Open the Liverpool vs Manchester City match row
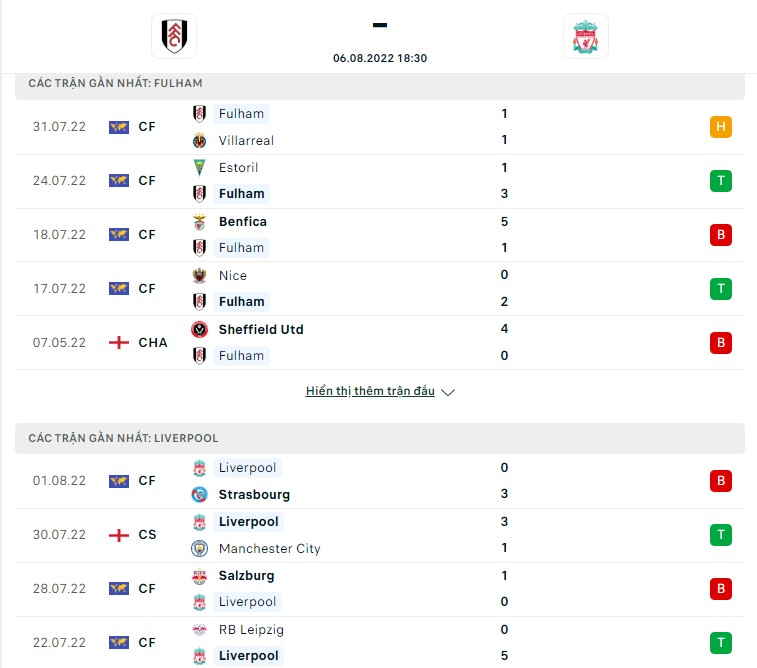 380,535
